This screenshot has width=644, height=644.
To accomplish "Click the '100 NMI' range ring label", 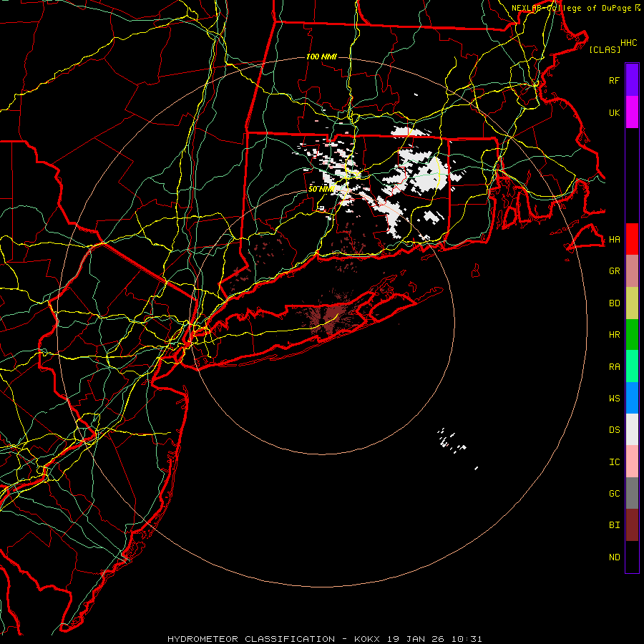I will click(x=321, y=57).
